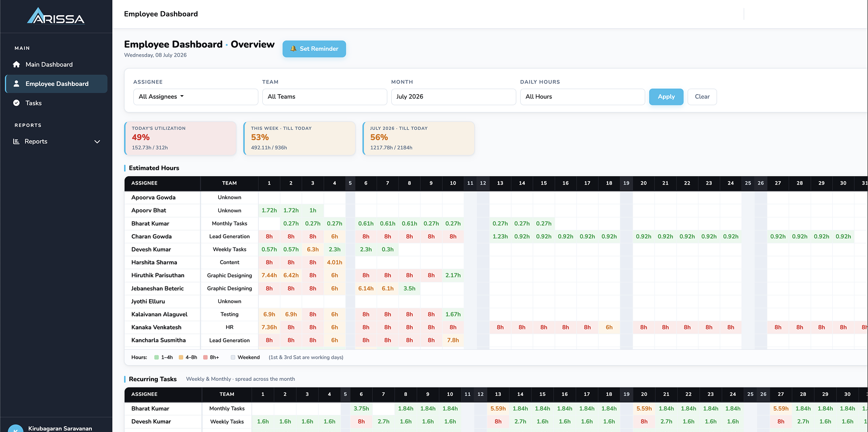This screenshot has width=868, height=432.
Task: Click the checkmark icon beside Tasks
Action: click(x=17, y=103)
